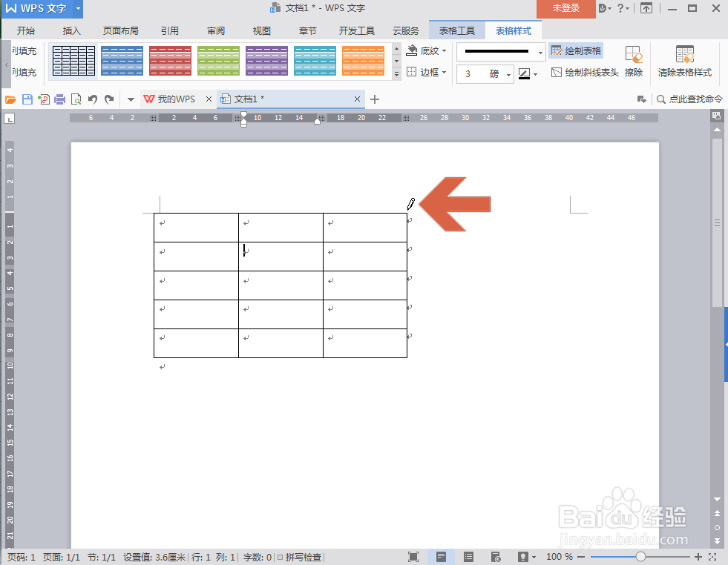Switch to the 表格工具 tab
Screen dimensions: 728x565
pos(457,30)
